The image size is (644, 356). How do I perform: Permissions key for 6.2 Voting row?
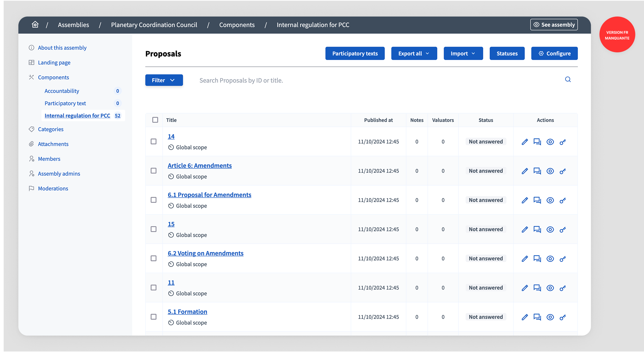(563, 259)
